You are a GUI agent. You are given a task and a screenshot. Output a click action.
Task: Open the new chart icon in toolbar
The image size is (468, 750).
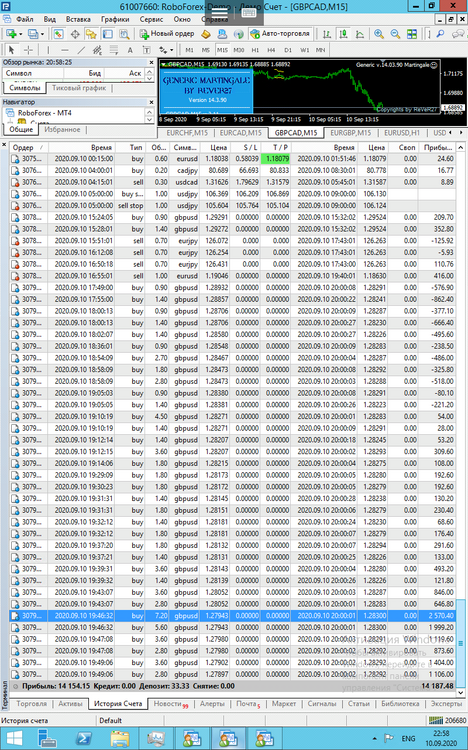12,34
